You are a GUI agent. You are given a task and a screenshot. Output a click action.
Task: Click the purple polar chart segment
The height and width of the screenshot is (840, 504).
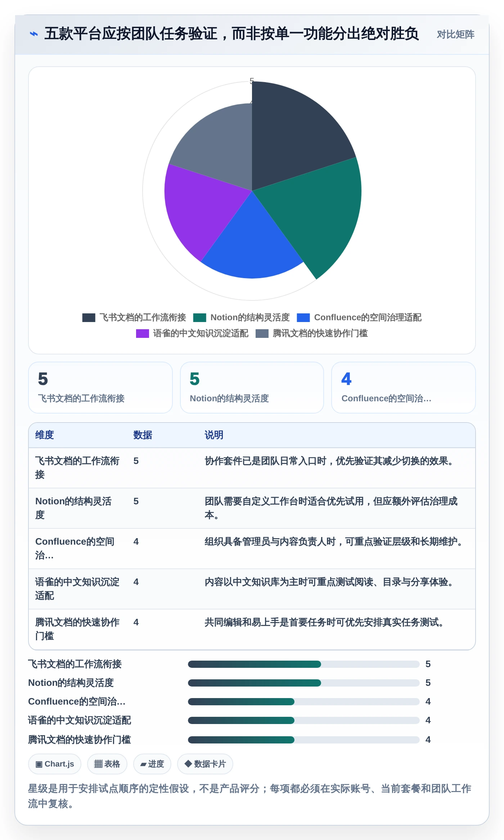(x=202, y=209)
